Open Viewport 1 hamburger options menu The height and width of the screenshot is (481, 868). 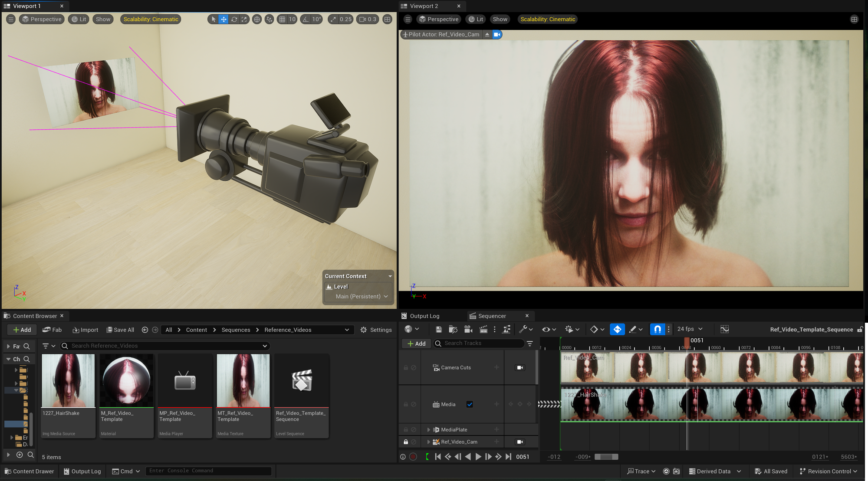tap(11, 19)
